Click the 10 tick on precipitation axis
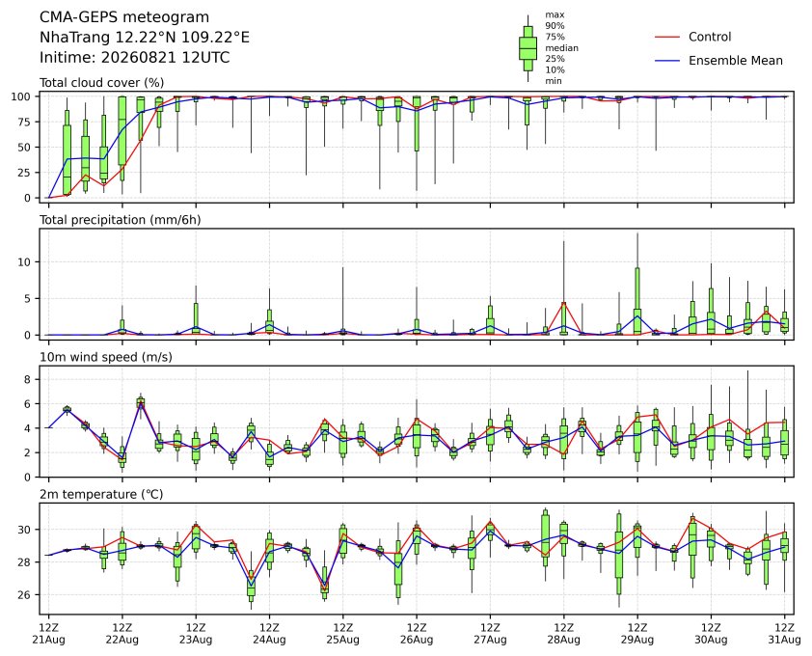 26,262
